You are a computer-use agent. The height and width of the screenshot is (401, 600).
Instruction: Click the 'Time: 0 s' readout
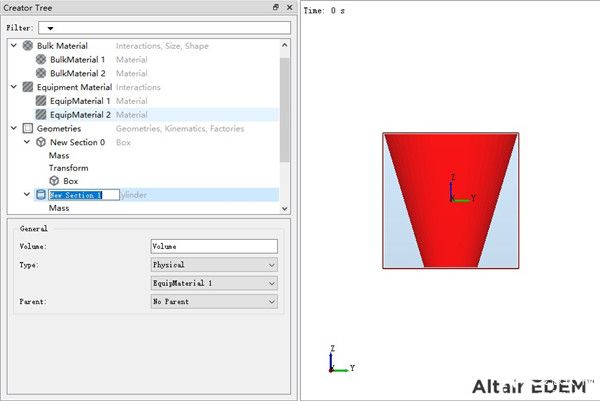point(324,11)
